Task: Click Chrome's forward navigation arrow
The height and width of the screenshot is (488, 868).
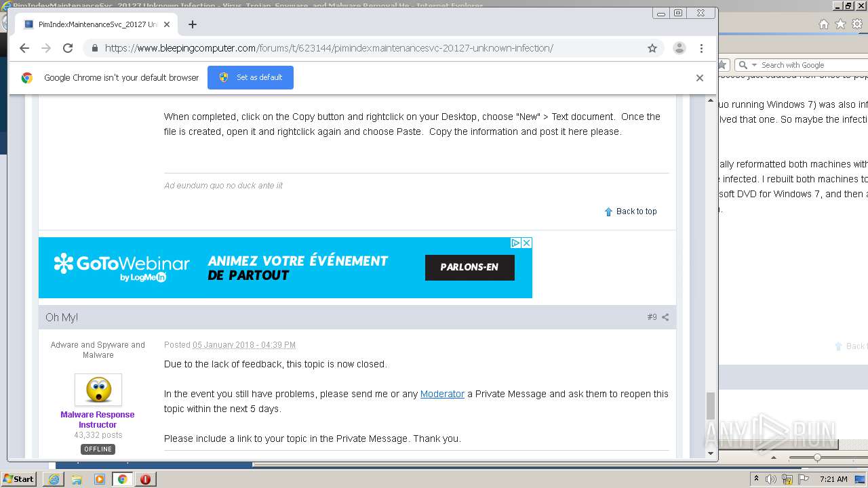Action: point(46,48)
